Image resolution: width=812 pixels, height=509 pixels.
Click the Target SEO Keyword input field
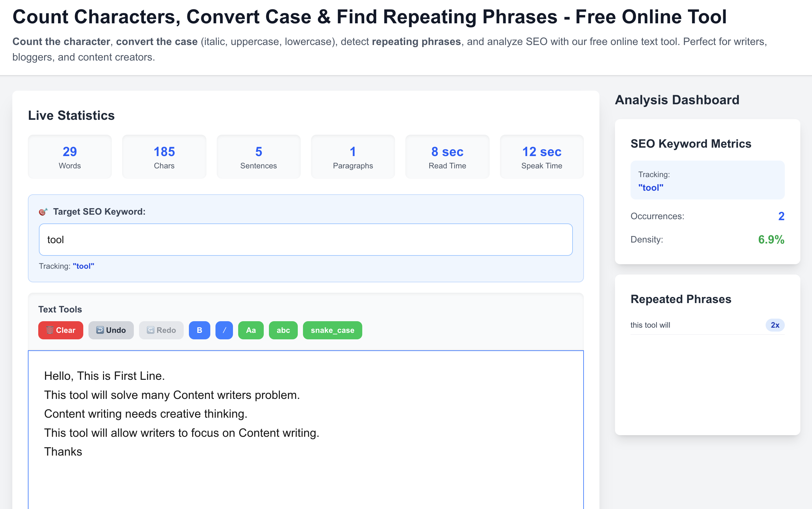point(306,240)
